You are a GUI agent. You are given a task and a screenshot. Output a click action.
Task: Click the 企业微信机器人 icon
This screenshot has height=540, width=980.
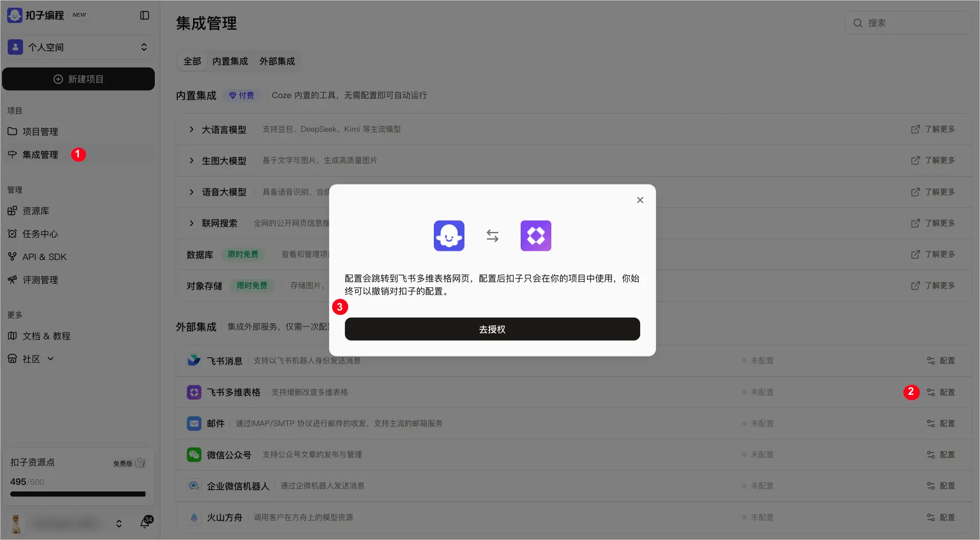pos(194,486)
